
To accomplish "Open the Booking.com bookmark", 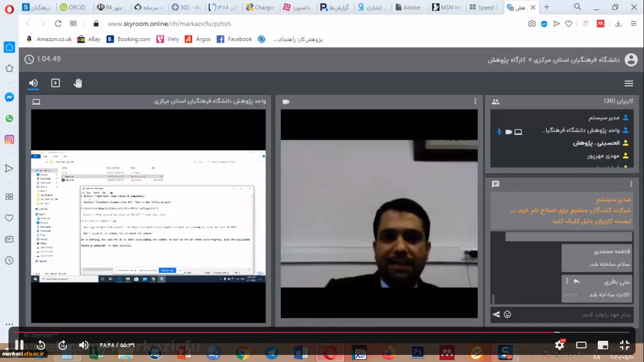I will [x=129, y=39].
